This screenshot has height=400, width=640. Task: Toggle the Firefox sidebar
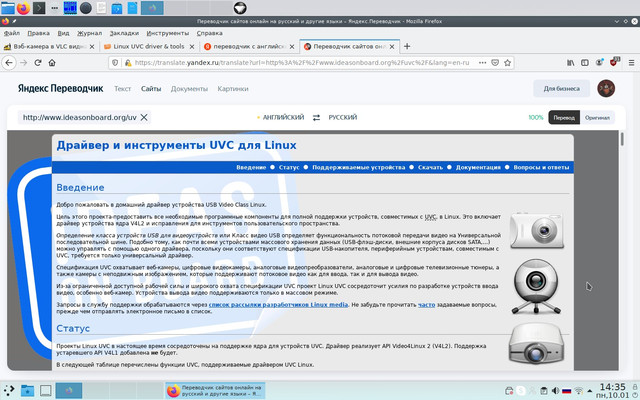pyautogui.click(x=584, y=63)
